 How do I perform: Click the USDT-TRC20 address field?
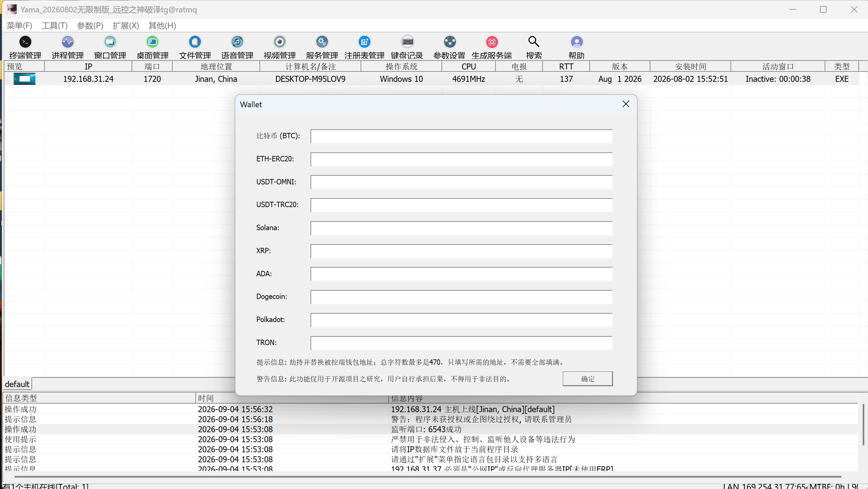461,205
